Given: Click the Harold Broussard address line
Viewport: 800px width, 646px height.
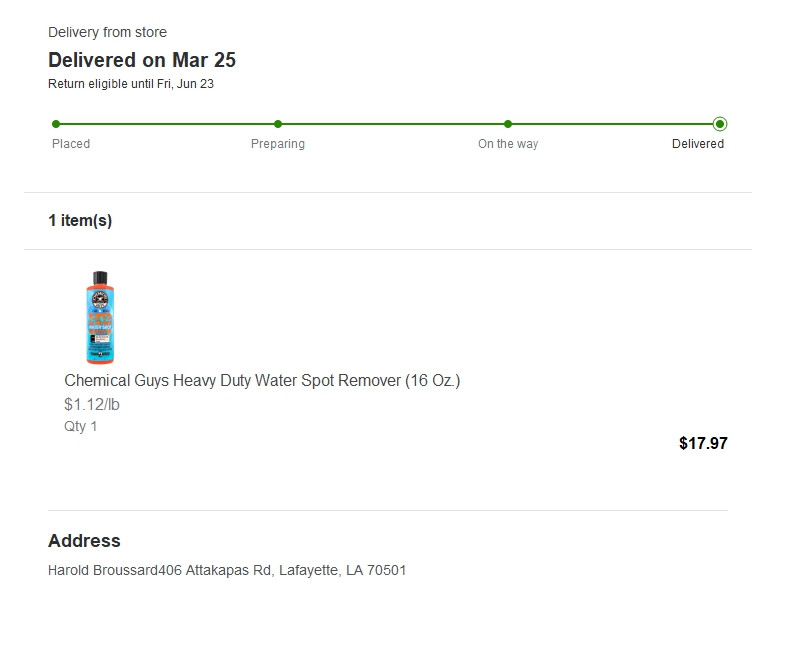Looking at the screenshot, I should [x=227, y=570].
